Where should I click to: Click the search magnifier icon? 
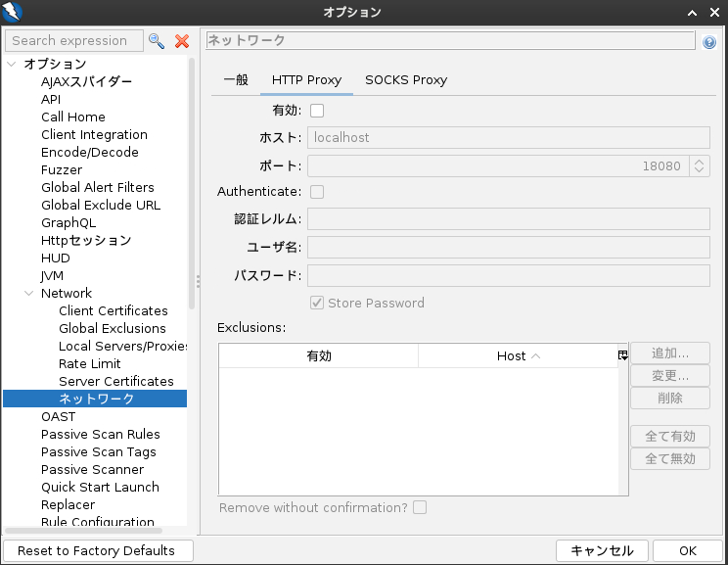pyautogui.click(x=157, y=41)
